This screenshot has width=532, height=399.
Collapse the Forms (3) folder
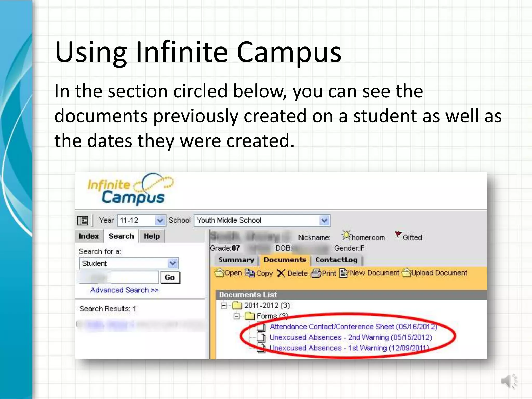click(x=237, y=316)
